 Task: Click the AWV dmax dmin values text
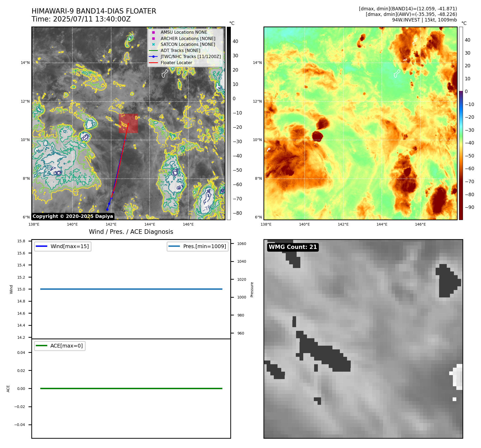pos(411,14)
